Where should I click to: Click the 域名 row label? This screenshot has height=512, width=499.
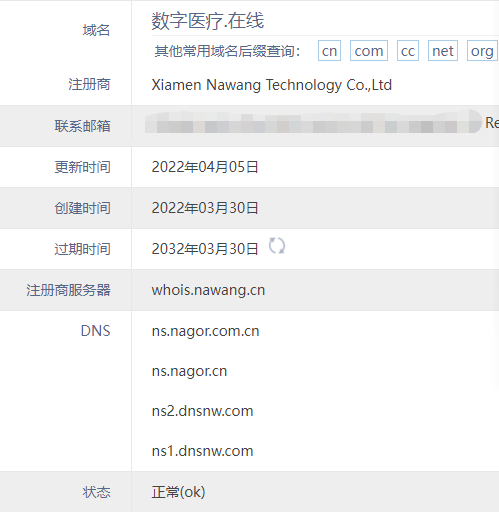pyautogui.click(x=96, y=30)
